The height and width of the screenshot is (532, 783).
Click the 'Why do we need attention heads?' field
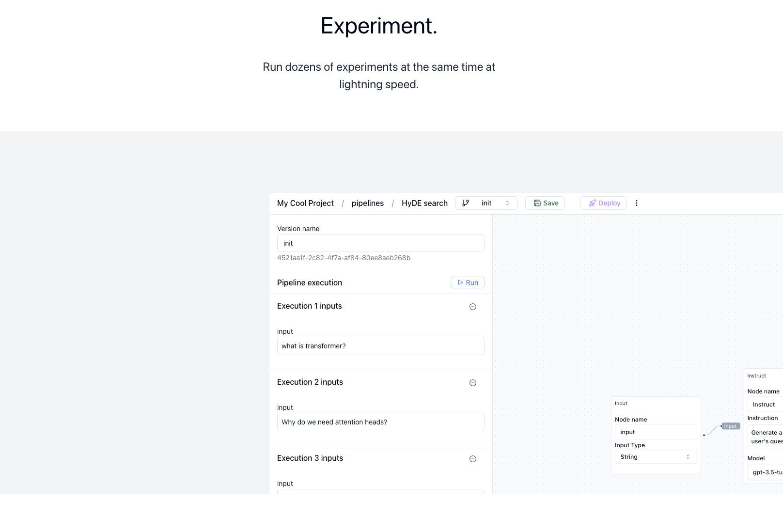coord(380,422)
